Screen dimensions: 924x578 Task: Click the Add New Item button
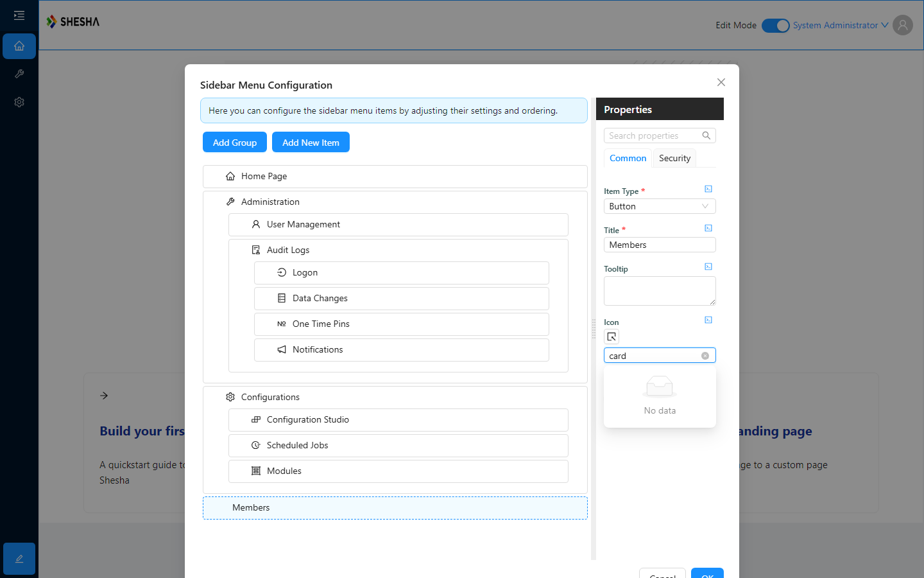(311, 142)
